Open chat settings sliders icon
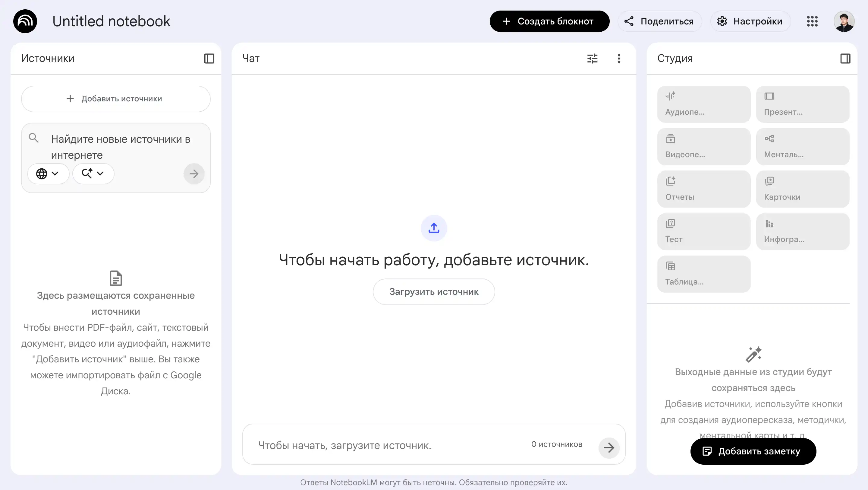The image size is (868, 490). [x=592, y=58]
